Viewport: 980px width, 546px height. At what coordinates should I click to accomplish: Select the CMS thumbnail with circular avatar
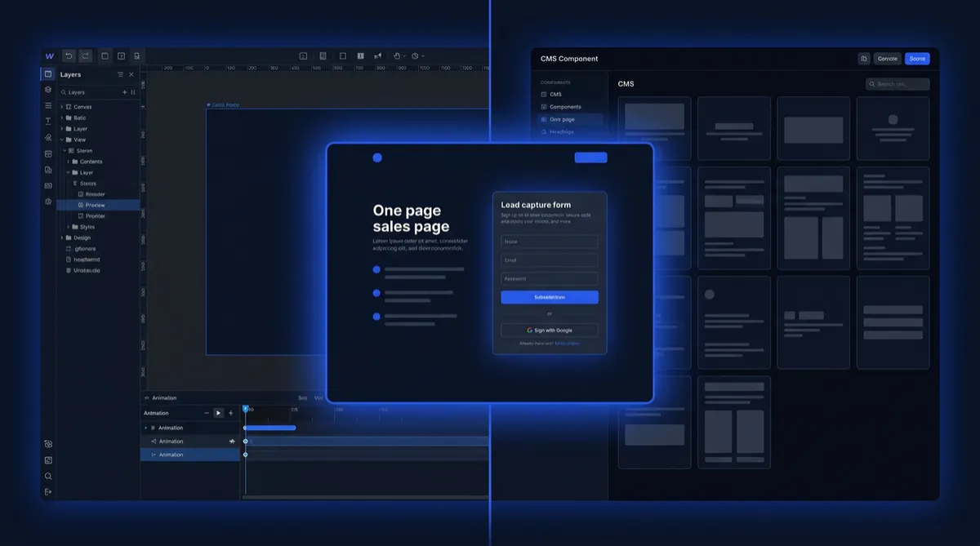(893, 129)
